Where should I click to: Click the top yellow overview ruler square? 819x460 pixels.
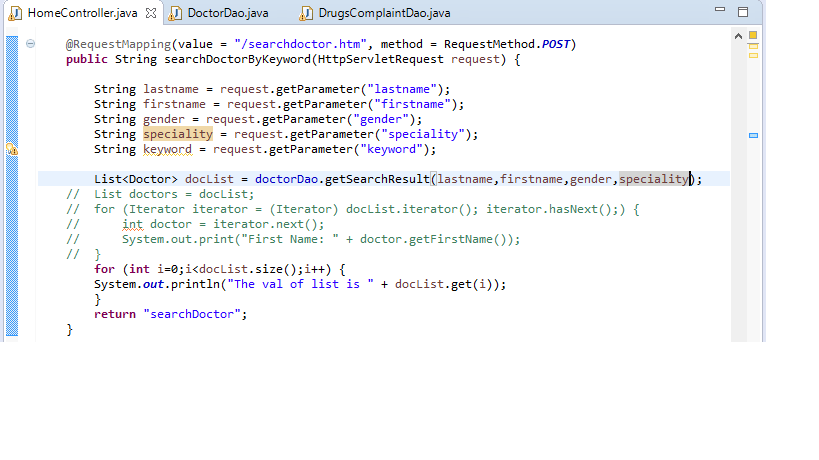753,35
